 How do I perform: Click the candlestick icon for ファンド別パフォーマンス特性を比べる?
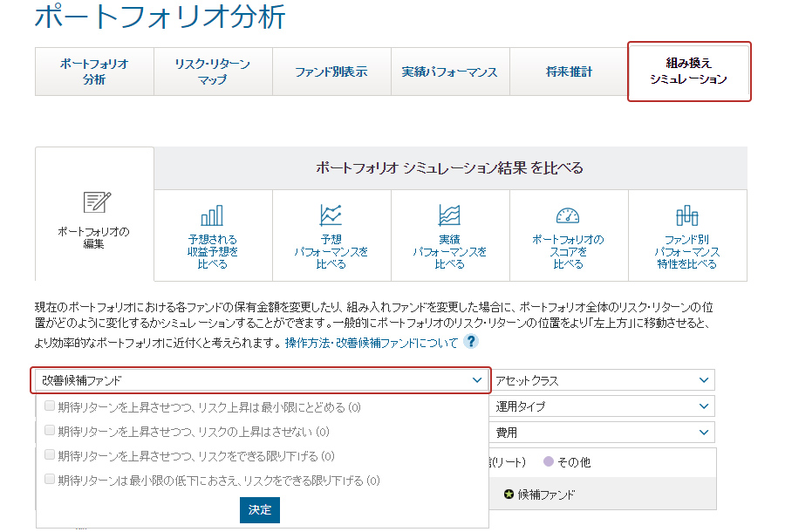pyautogui.click(x=687, y=215)
